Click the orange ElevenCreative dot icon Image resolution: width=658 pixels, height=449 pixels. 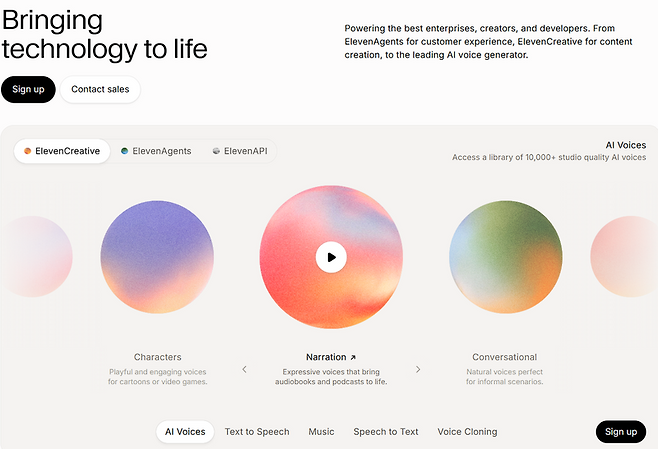[27, 151]
